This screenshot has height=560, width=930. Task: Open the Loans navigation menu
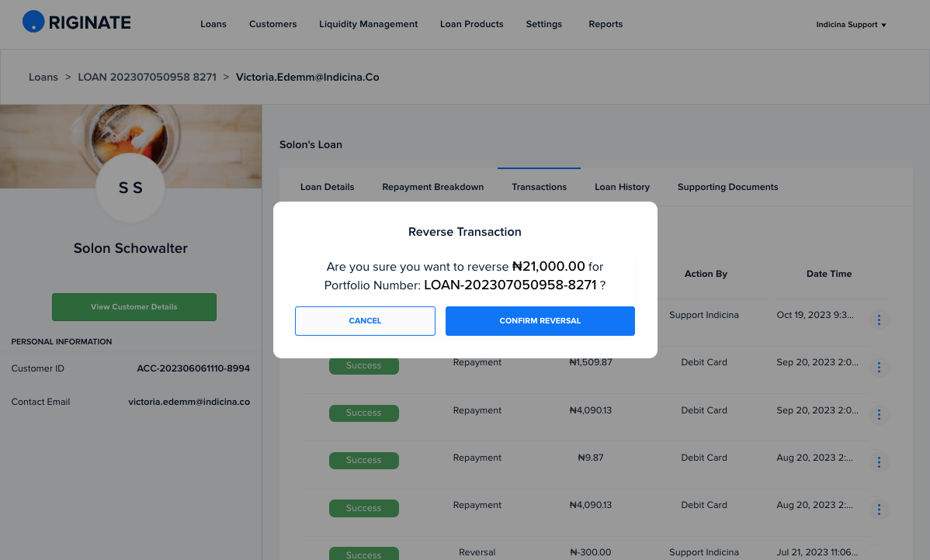point(213,24)
